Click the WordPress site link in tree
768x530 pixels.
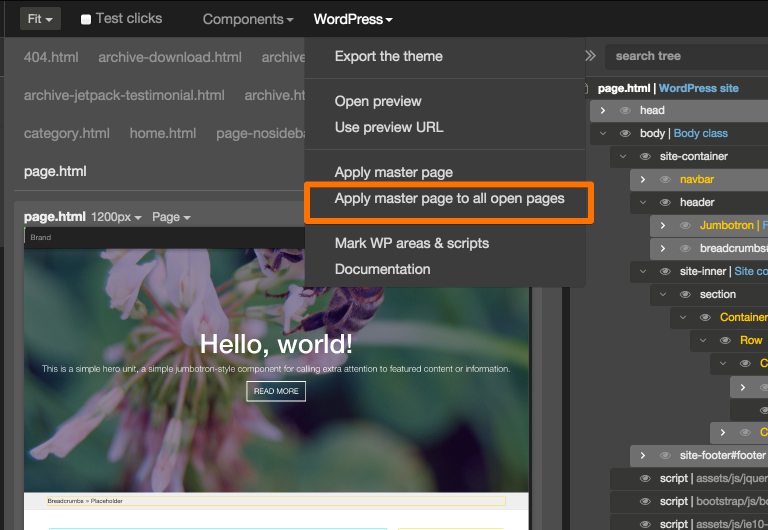click(698, 88)
